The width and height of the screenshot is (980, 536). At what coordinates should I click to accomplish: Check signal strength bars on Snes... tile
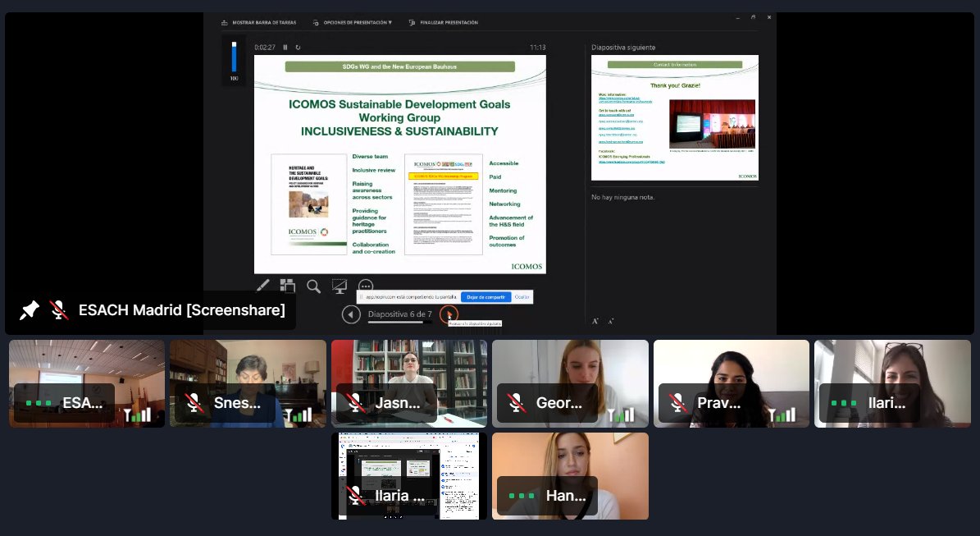click(299, 415)
